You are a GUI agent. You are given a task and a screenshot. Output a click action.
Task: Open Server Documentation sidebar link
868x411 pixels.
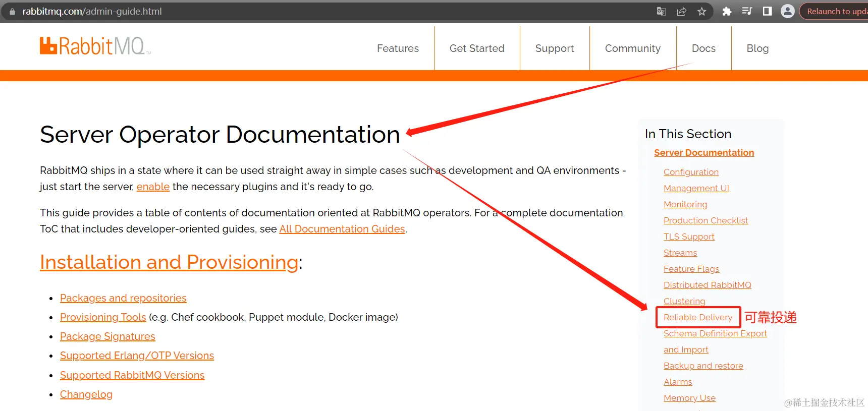704,153
